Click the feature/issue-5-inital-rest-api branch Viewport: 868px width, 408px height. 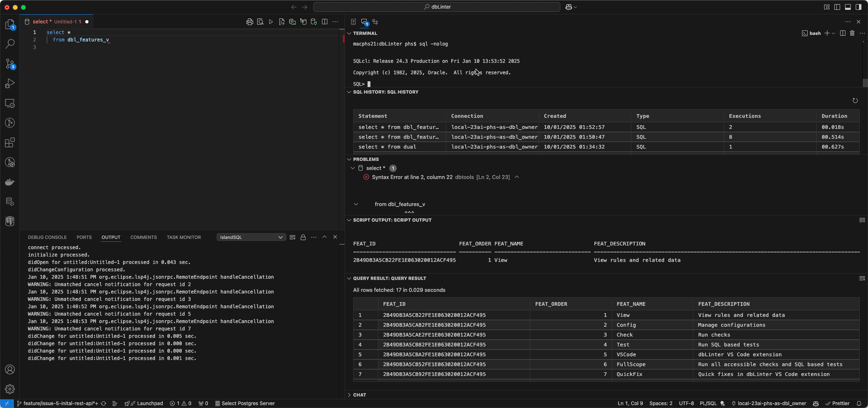click(57, 403)
